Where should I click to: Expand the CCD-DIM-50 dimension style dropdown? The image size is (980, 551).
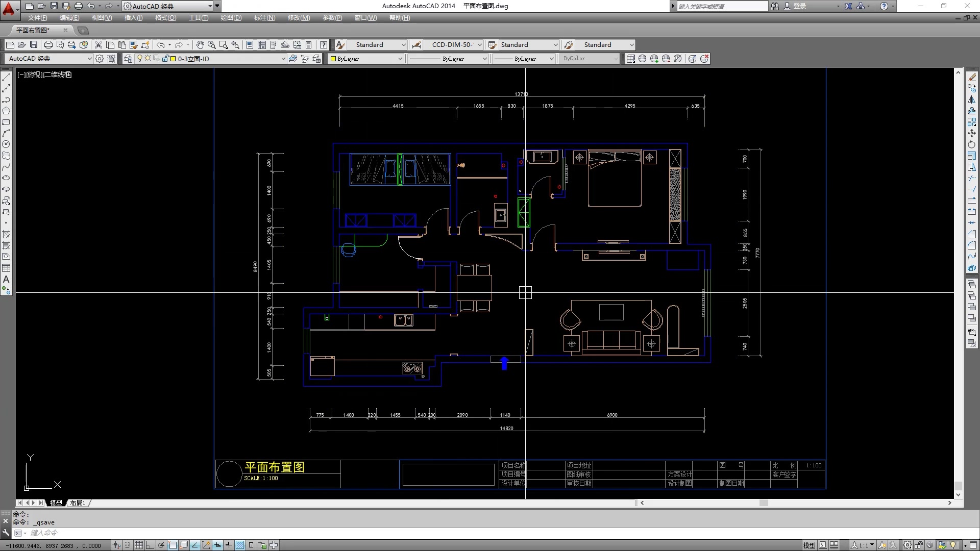479,45
